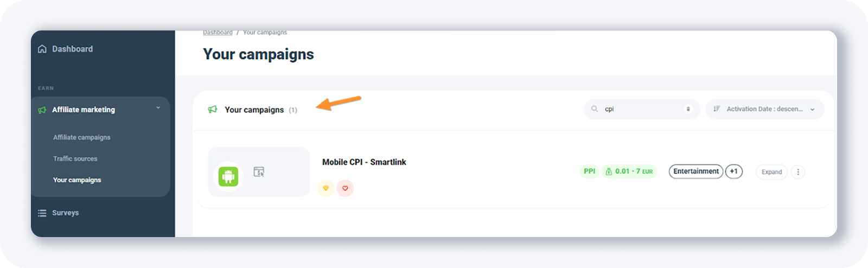The width and height of the screenshot is (868, 268).
Task: Click the Entertainment category tag
Action: 696,171
